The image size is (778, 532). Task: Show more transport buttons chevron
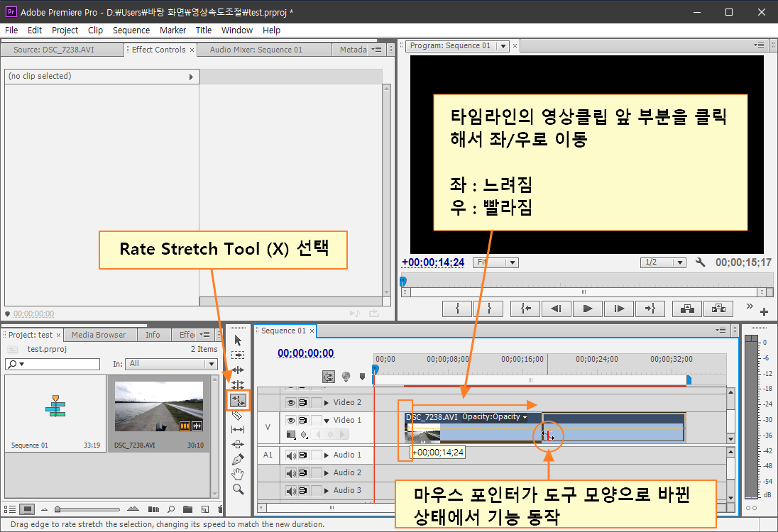[x=750, y=306]
